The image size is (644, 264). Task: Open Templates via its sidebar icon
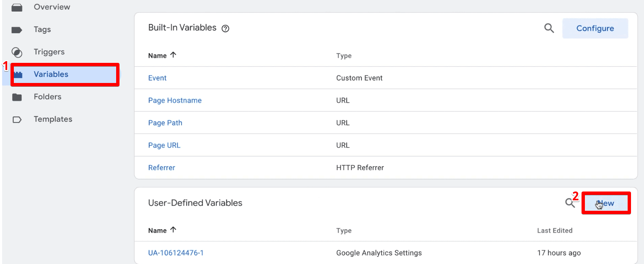(x=17, y=119)
